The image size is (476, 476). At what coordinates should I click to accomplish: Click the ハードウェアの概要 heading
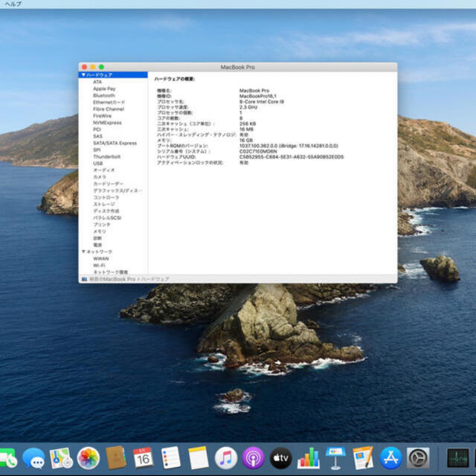(175, 79)
